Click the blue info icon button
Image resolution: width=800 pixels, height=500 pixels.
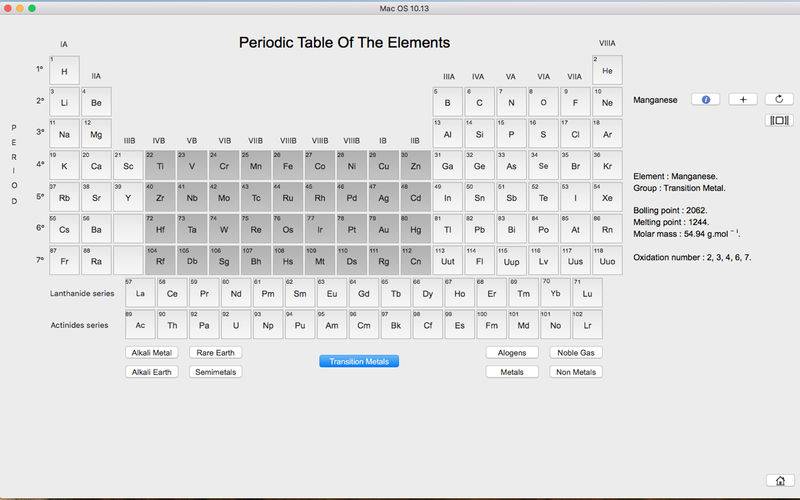click(x=706, y=99)
